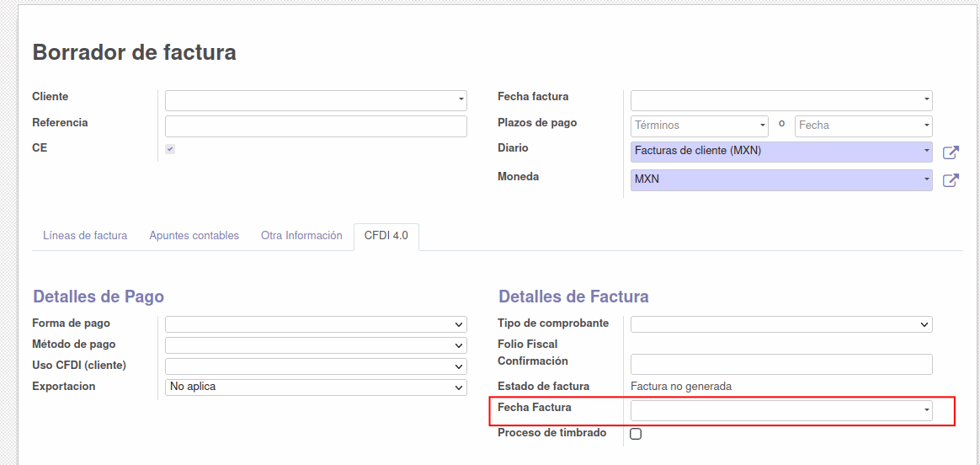
Task: Open the Tipo de comprobante dropdown
Action: pos(781,324)
